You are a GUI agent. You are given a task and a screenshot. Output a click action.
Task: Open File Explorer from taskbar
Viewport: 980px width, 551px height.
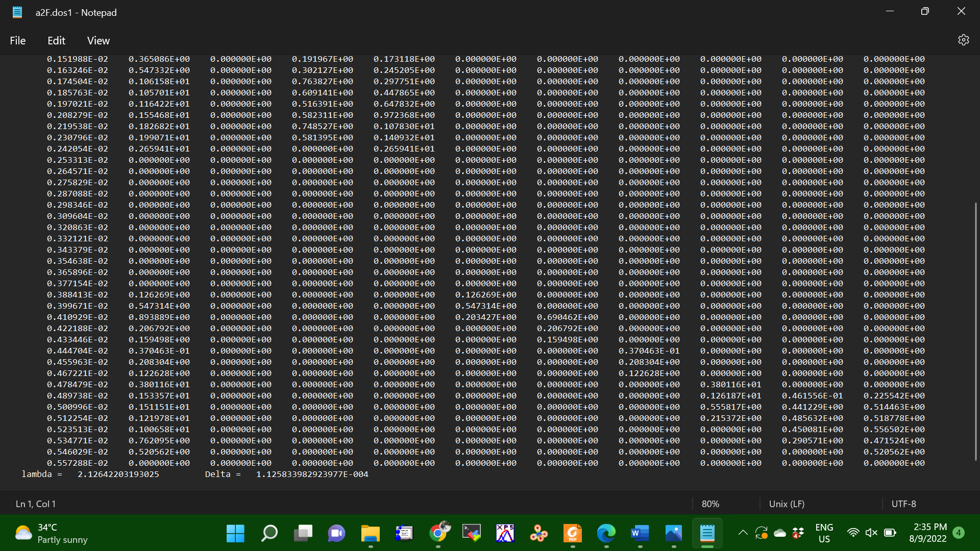pyautogui.click(x=370, y=534)
